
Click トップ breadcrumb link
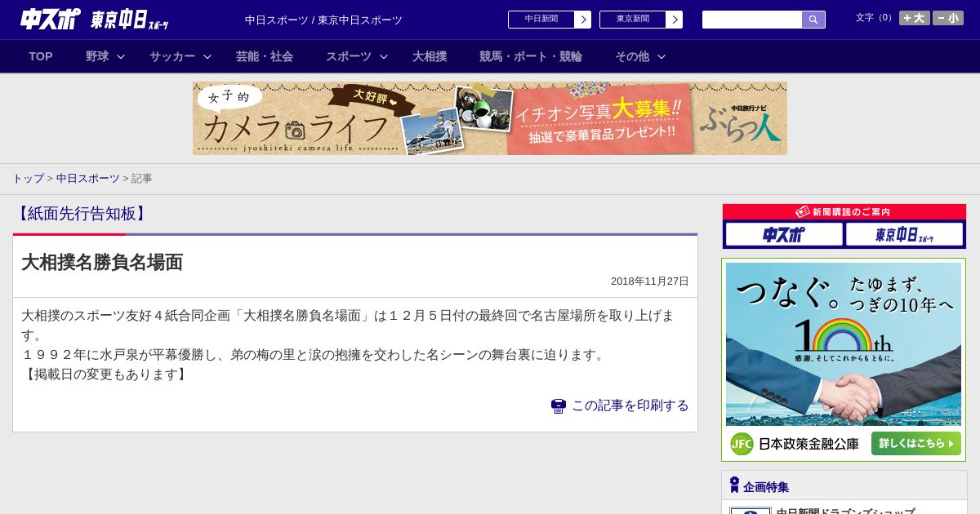tap(28, 178)
